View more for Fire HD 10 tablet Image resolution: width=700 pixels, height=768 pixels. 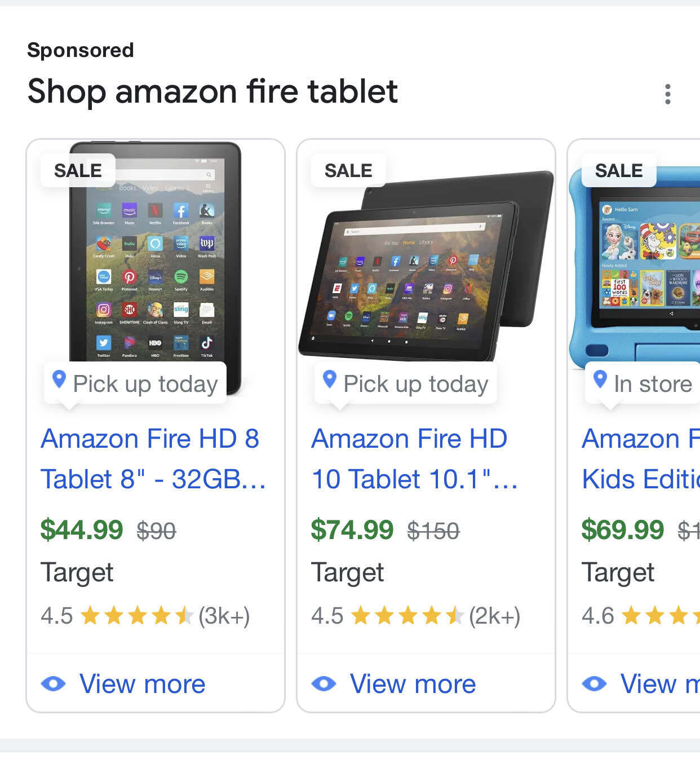413,684
